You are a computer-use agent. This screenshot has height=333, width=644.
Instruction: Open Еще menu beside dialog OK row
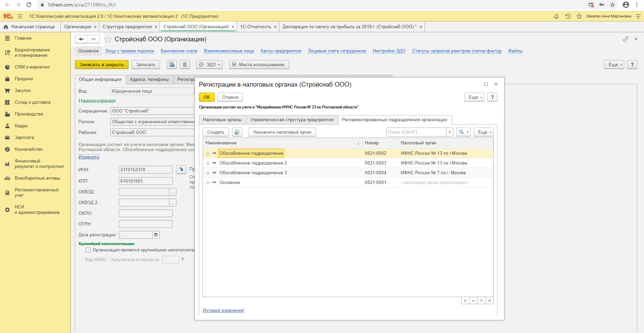(x=474, y=97)
